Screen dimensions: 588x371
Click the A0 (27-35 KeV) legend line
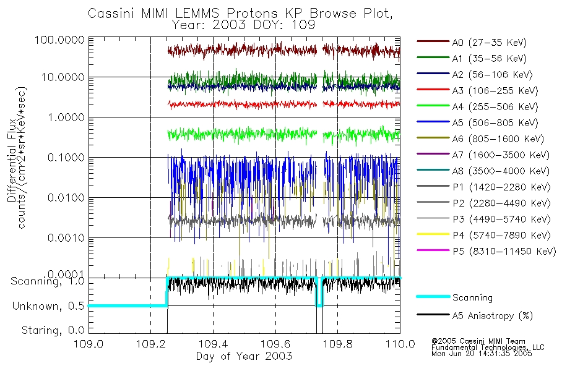point(433,41)
